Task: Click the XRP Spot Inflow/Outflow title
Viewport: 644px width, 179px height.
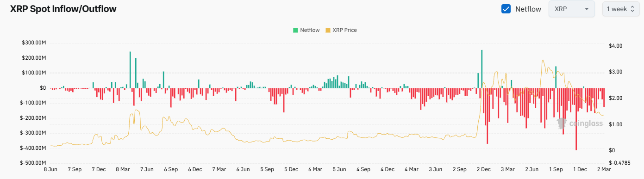Action: point(63,9)
